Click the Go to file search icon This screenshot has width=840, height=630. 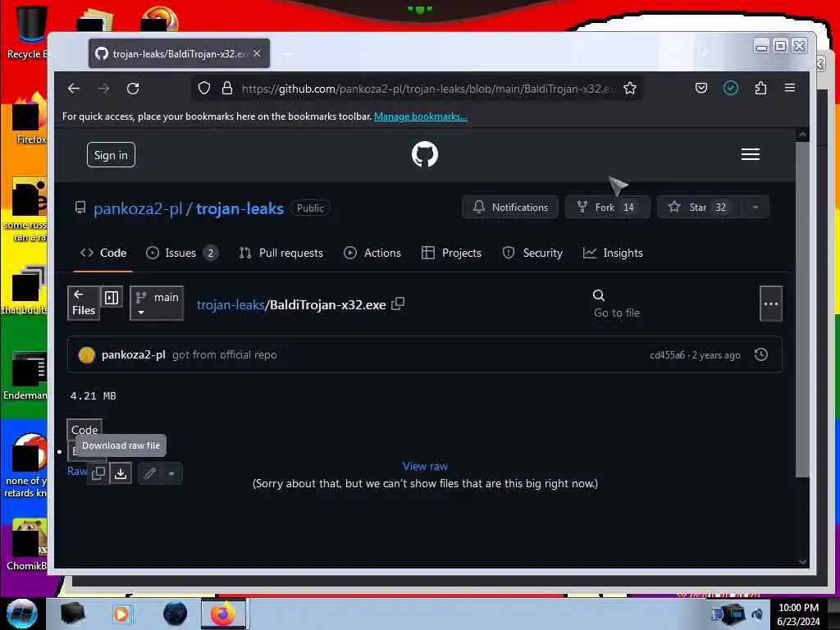(x=598, y=295)
